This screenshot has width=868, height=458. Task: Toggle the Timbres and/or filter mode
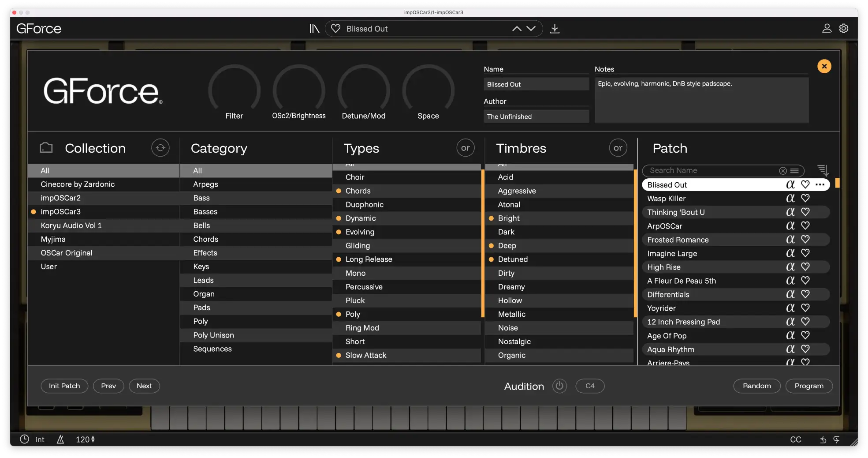pyautogui.click(x=618, y=148)
